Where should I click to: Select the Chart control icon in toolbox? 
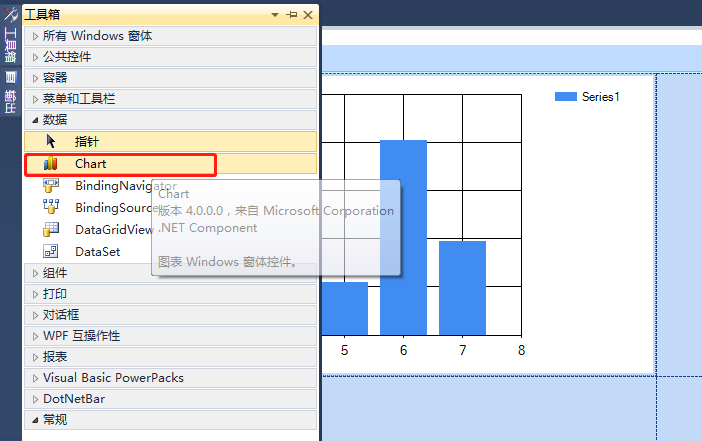[x=51, y=164]
